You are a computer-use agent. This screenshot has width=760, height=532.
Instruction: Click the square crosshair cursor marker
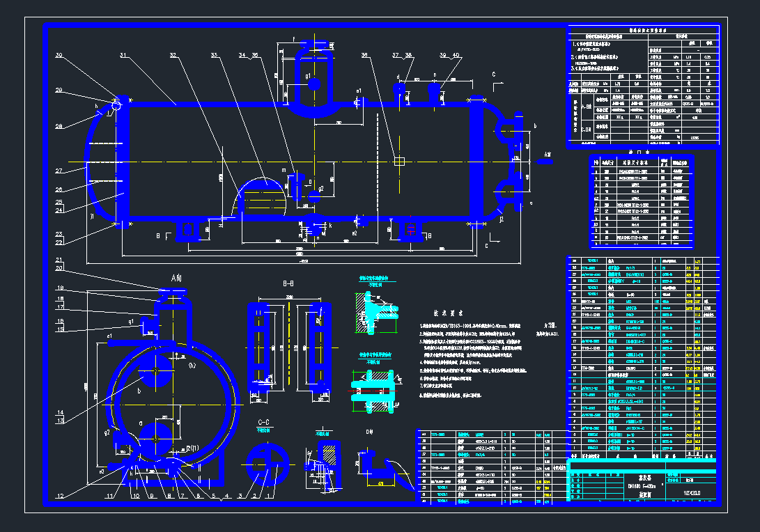(x=398, y=161)
